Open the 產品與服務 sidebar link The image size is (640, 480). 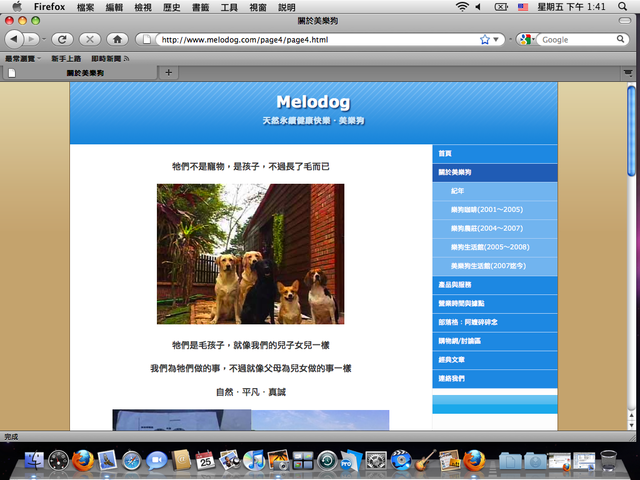coord(453,285)
